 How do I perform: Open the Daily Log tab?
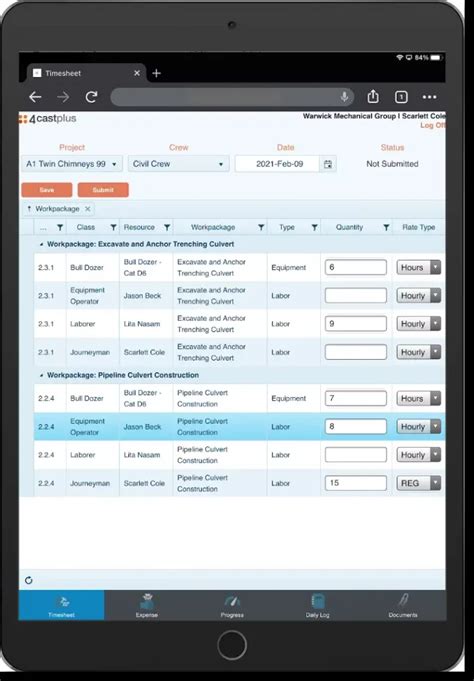coord(318,605)
